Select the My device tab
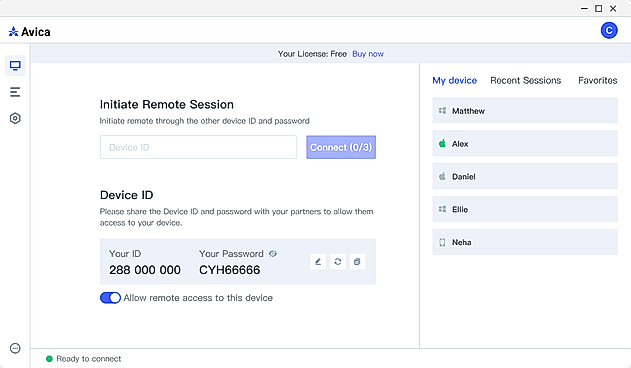631x368 pixels. [x=454, y=81]
